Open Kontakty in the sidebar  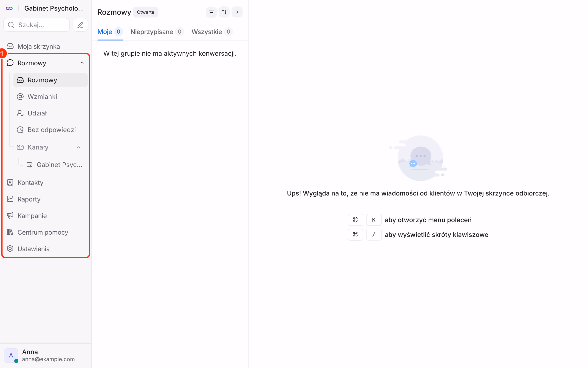(x=46, y=183)
